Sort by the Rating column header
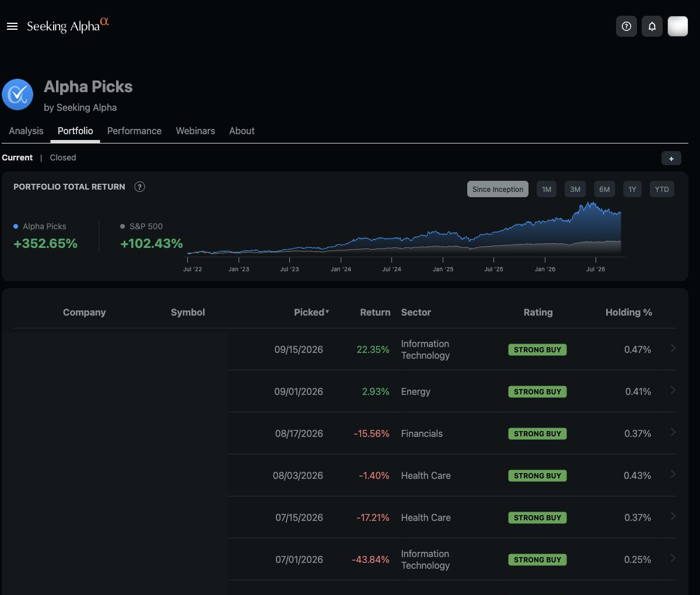Image resolution: width=700 pixels, height=595 pixels. click(538, 312)
